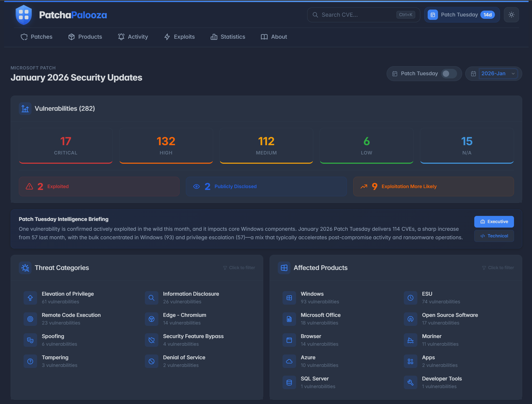Switch to the Activity tab

pyautogui.click(x=133, y=37)
